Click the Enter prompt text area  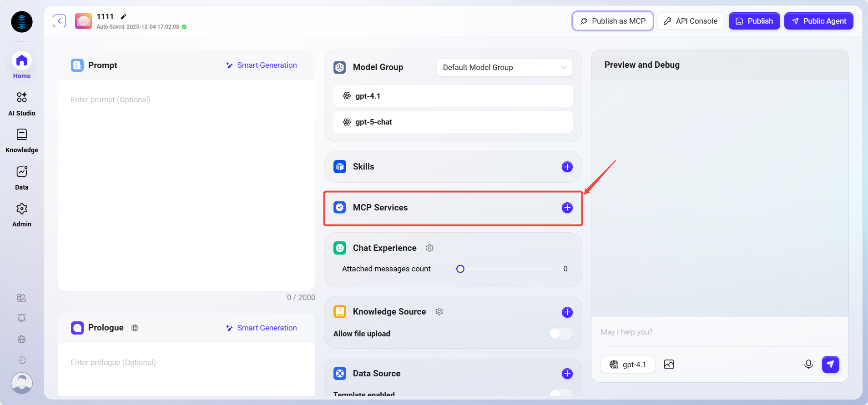pyautogui.click(x=186, y=182)
